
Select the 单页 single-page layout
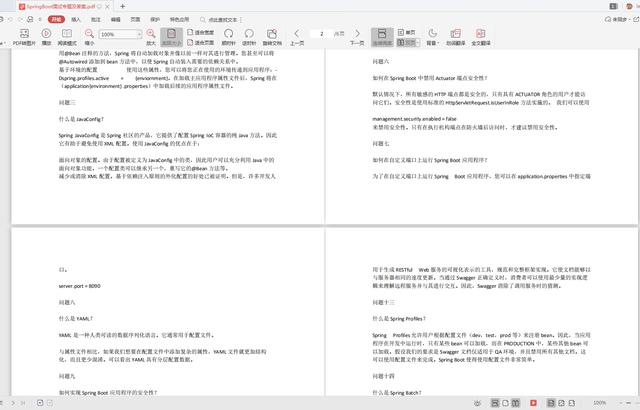click(x=407, y=32)
